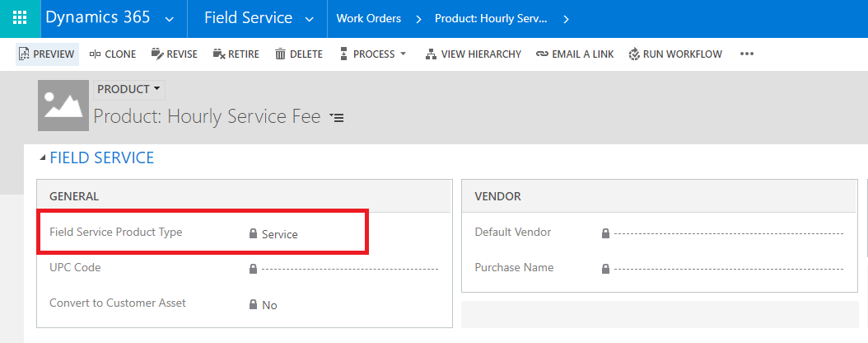Expand chevron after Product: Hourly Serv breadcrumb

[566, 18]
